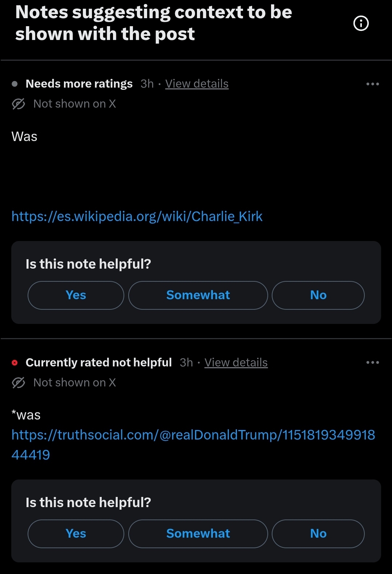Tap crossed-eye 'Not shown on X' icon, first note

(x=18, y=104)
